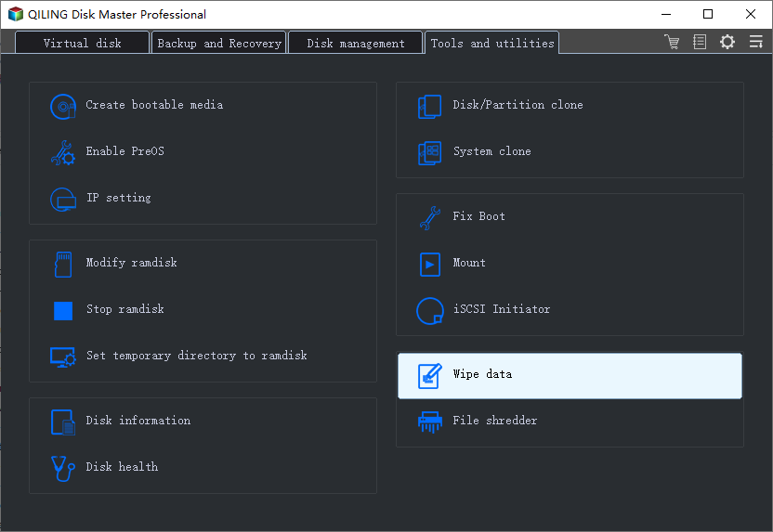
Task: Close the QILING Disk Master window
Action: point(751,14)
